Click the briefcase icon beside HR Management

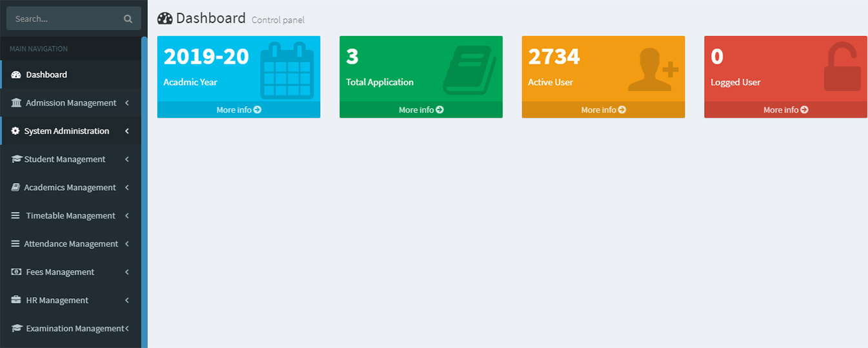(x=16, y=300)
